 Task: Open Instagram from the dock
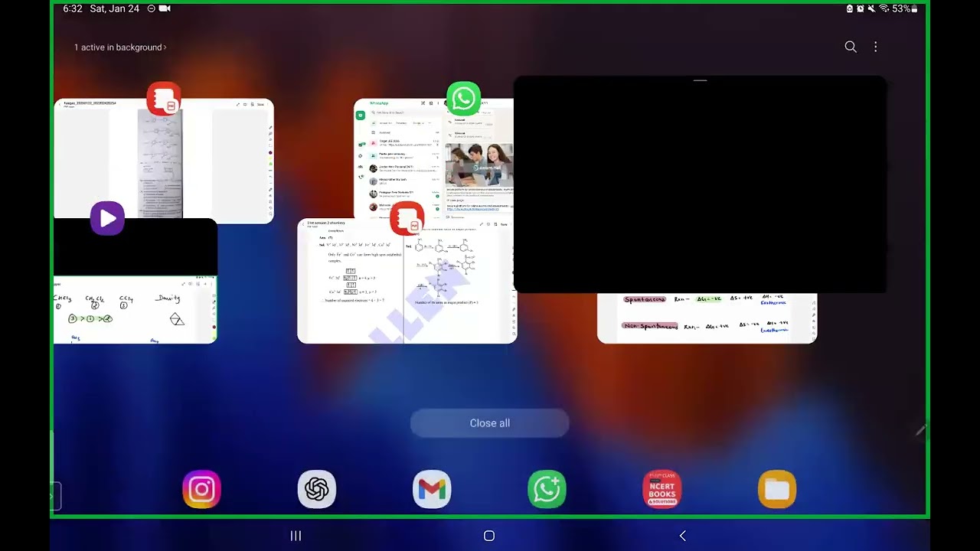tap(202, 490)
